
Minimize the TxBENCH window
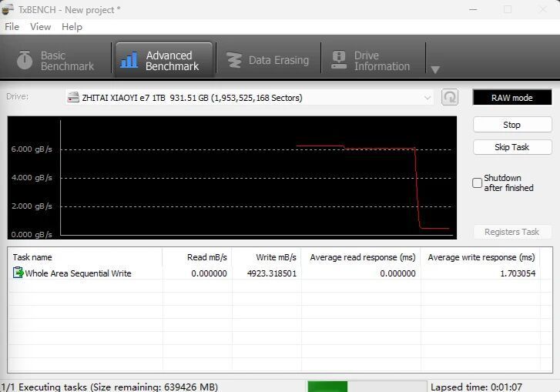coord(473,10)
